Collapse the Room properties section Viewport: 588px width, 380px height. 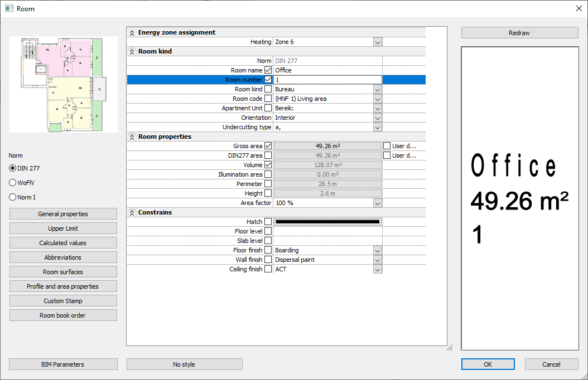pos(132,137)
